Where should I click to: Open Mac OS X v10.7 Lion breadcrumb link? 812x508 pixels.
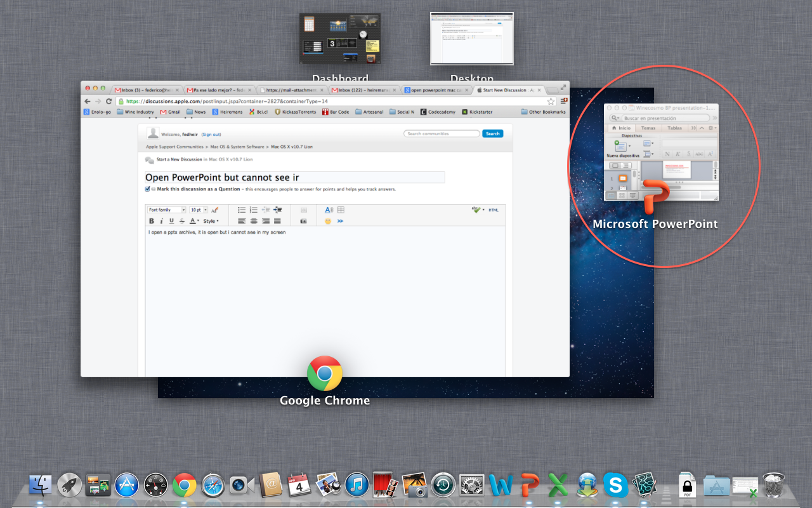click(x=292, y=147)
